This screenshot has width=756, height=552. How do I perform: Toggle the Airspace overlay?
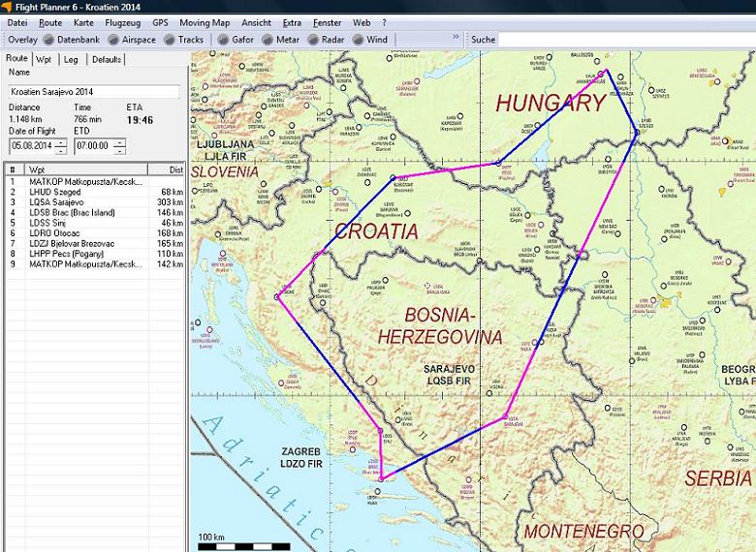click(x=133, y=40)
